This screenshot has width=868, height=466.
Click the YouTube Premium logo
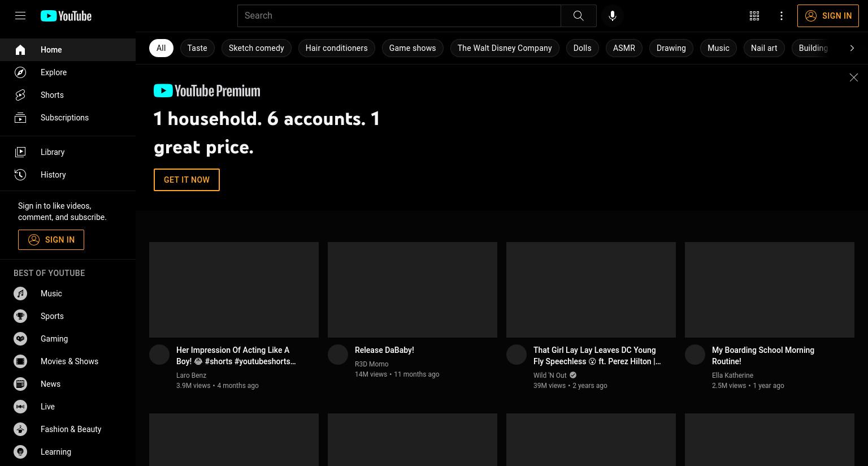(207, 90)
